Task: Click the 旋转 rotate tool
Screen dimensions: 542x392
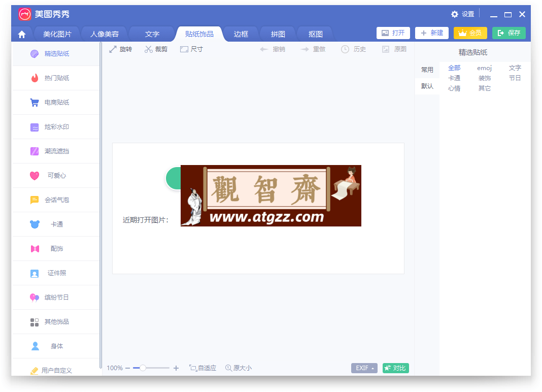Action: tap(121, 49)
